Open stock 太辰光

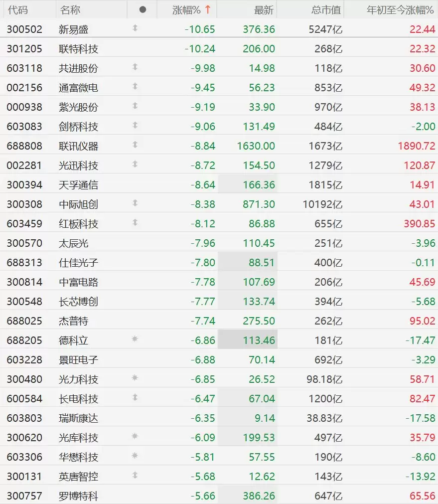[73, 243]
